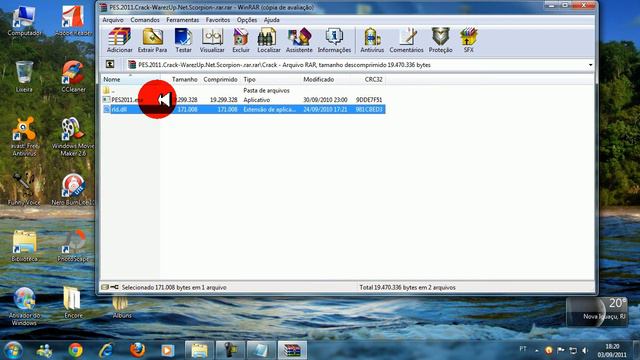Viewport: 640px width, 360px height.
Task: Click the PT language indicator
Action: (x=523, y=349)
